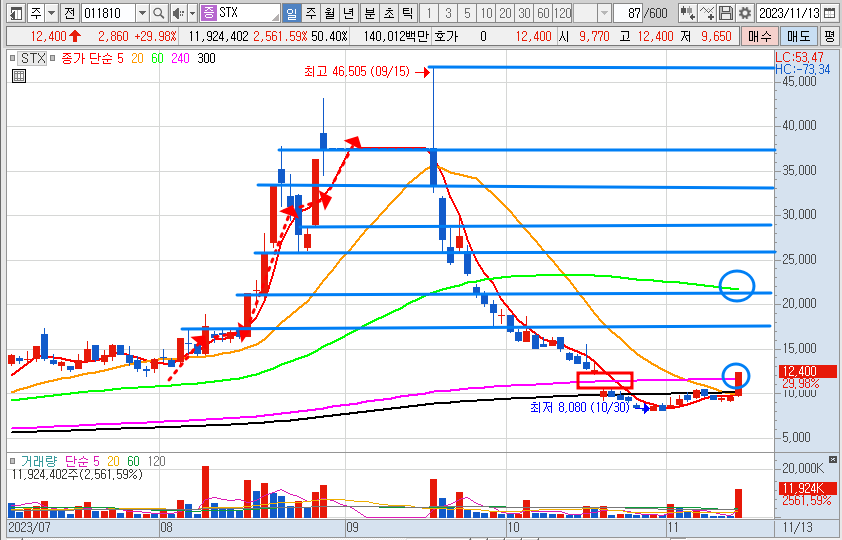
Task: Click the add indicator line icon
Action: tap(707, 13)
